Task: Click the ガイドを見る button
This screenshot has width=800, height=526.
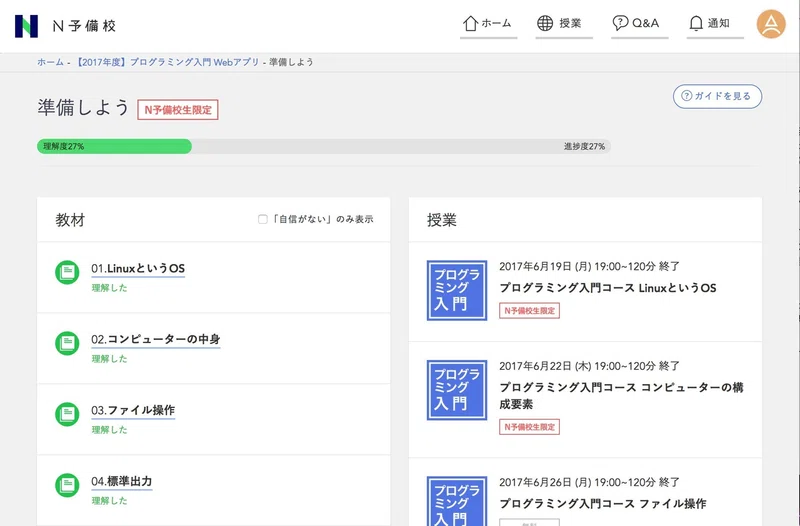Action: (x=717, y=96)
